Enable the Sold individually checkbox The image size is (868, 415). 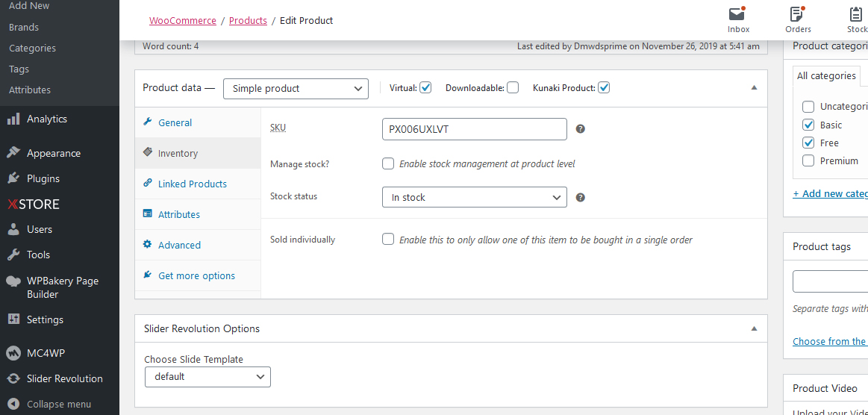388,239
